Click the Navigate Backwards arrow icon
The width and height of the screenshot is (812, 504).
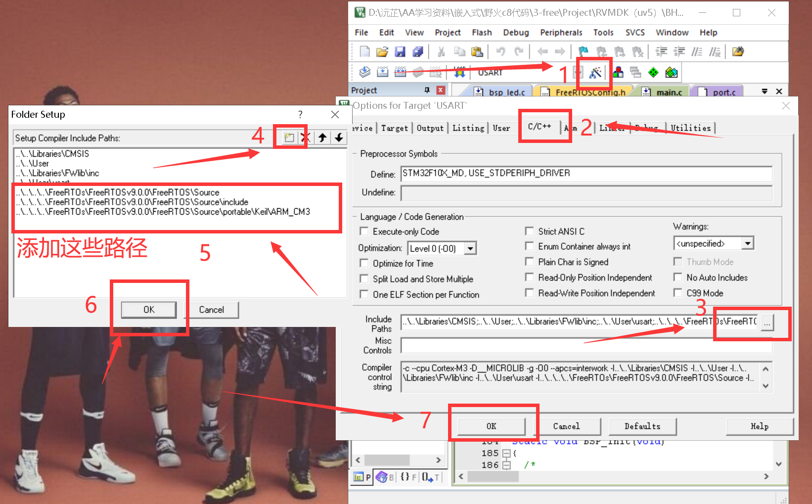pyautogui.click(x=542, y=51)
